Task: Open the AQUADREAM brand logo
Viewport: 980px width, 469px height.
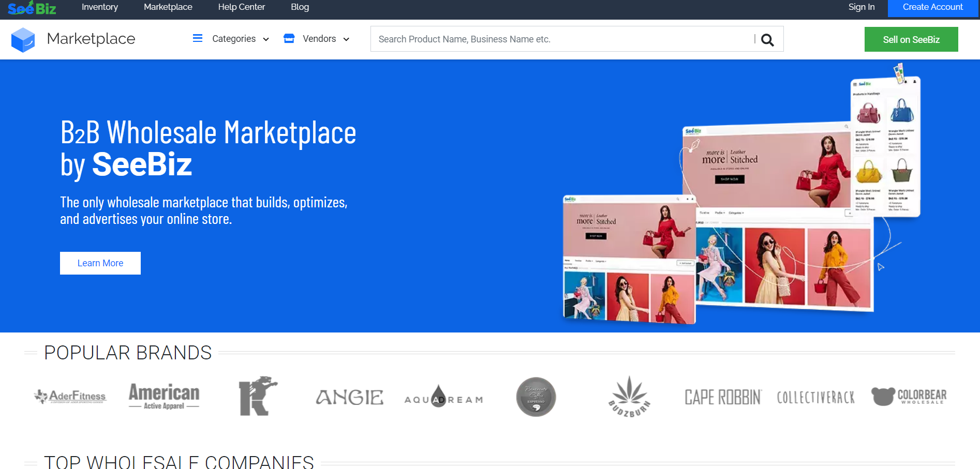Action: 443,397
